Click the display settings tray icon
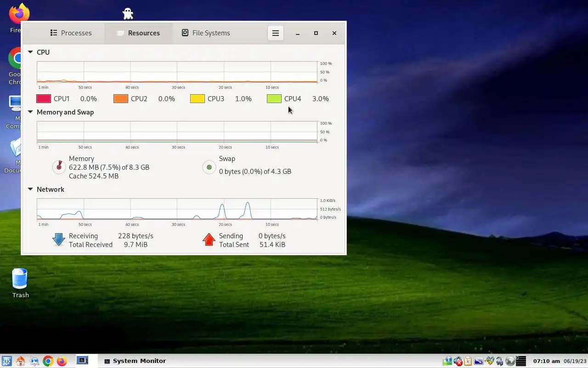The height and width of the screenshot is (368, 588). [x=478, y=361]
